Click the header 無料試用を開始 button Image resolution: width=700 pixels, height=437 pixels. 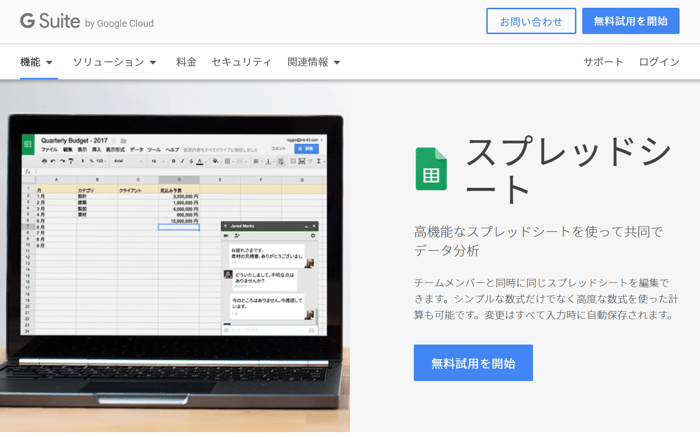(630, 21)
